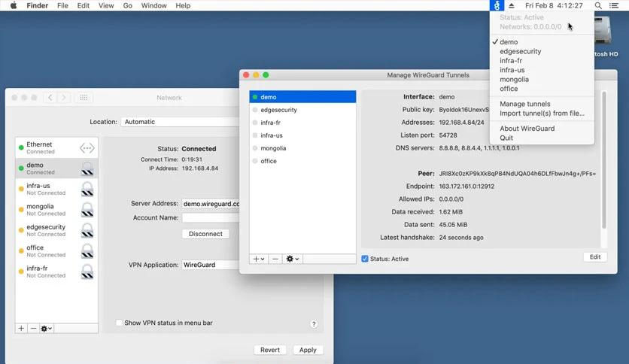The height and width of the screenshot is (364, 629).
Task: Open the Location dropdown in Network
Action: click(181, 122)
